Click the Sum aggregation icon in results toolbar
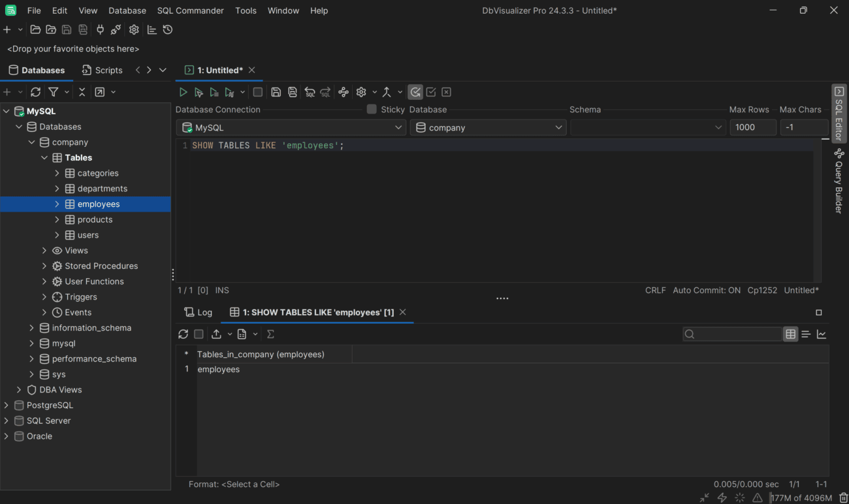Image resolution: width=849 pixels, height=504 pixels. [x=270, y=334]
